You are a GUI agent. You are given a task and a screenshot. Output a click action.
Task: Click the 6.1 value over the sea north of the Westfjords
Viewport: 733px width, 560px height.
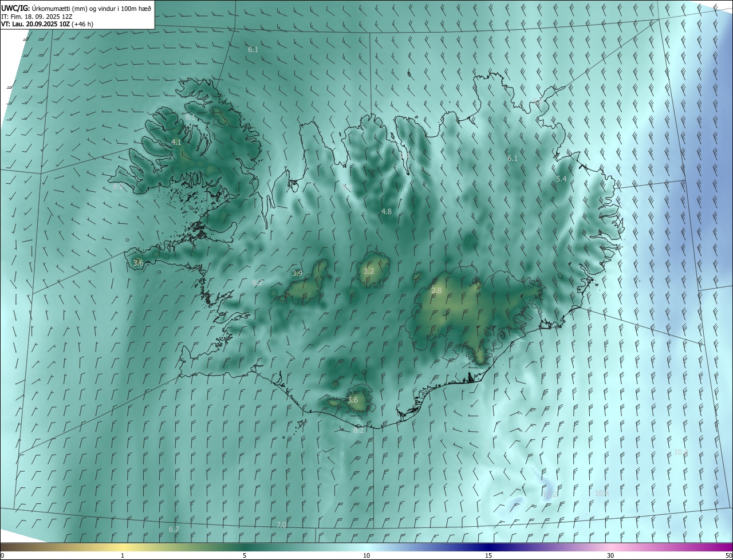pyautogui.click(x=253, y=50)
